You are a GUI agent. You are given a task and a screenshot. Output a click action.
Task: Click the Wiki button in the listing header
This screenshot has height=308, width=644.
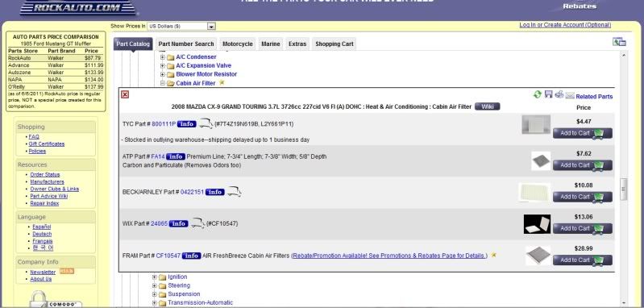(487, 106)
